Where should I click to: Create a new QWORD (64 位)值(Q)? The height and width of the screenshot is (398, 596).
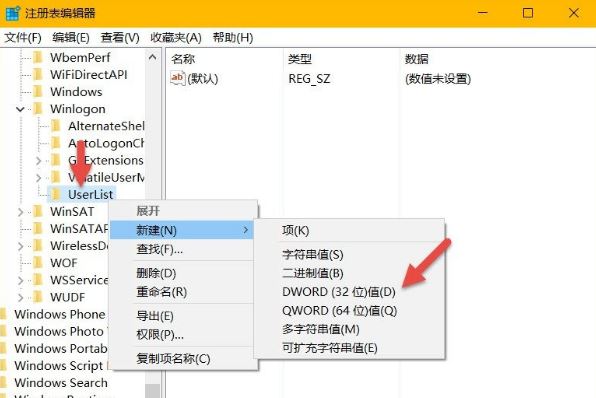coord(349,311)
